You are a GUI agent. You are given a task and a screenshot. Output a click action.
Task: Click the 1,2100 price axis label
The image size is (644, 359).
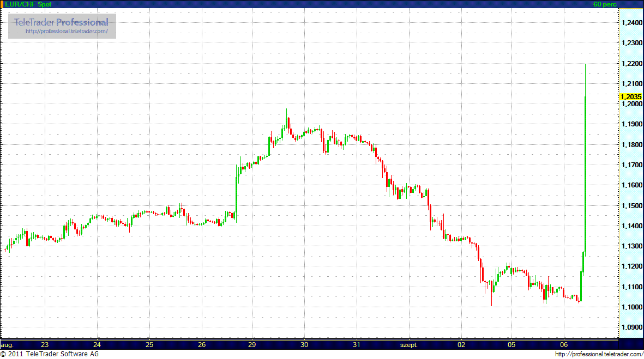click(x=631, y=84)
